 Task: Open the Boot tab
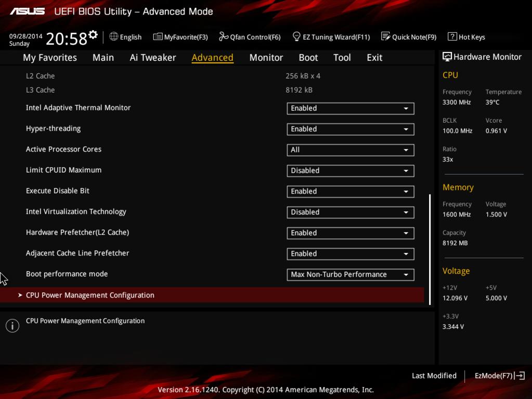point(308,58)
